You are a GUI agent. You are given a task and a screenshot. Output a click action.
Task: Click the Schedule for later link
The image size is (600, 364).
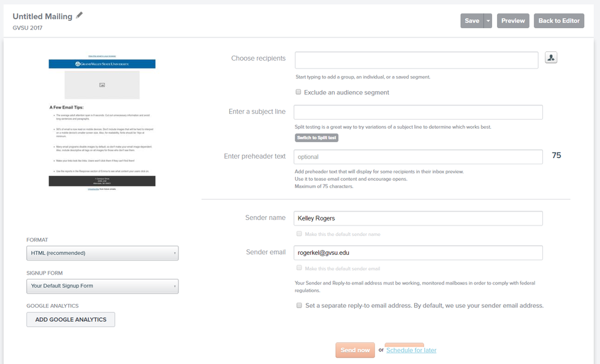(x=411, y=350)
